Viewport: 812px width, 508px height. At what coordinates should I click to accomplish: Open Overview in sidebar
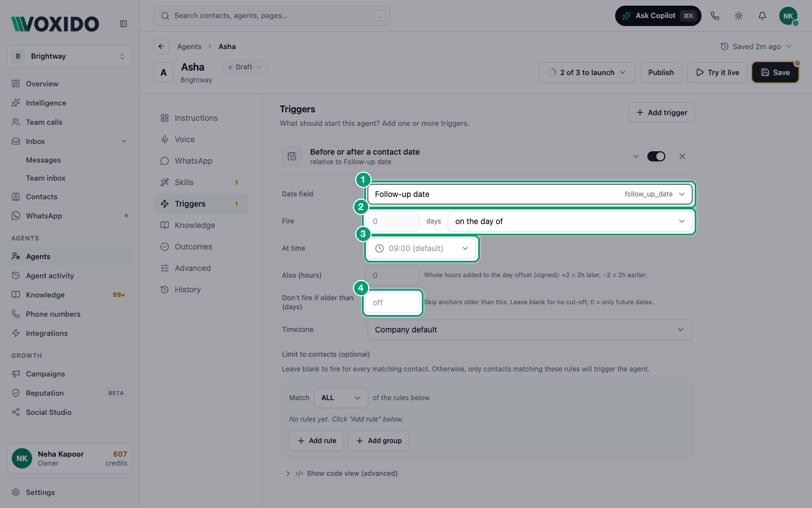[70, 84]
